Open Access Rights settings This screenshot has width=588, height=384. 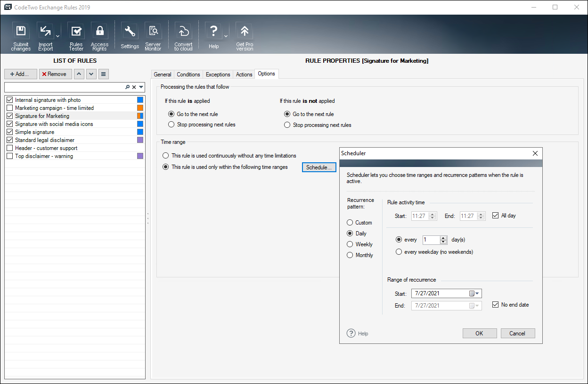[x=99, y=37]
